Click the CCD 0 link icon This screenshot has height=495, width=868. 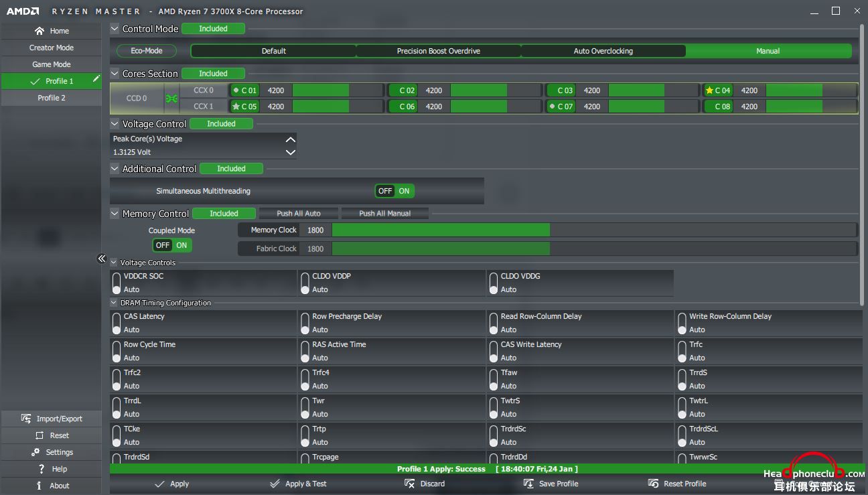(x=171, y=98)
